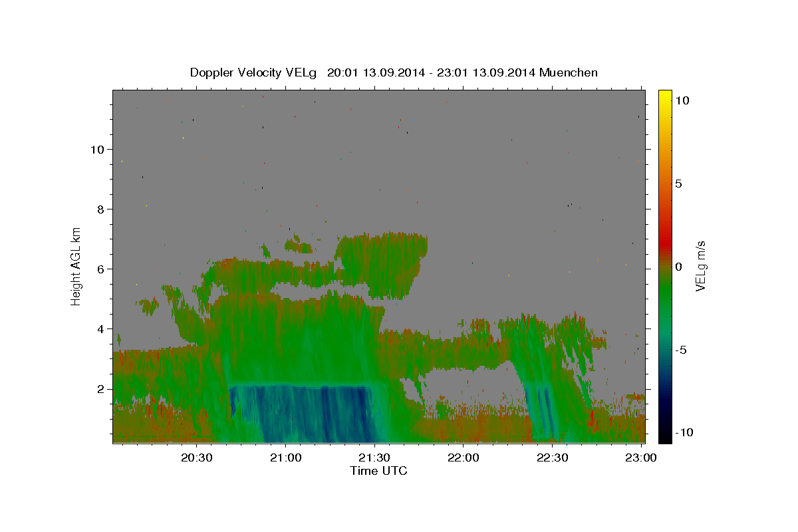Click the height axis label 2

coord(101,389)
